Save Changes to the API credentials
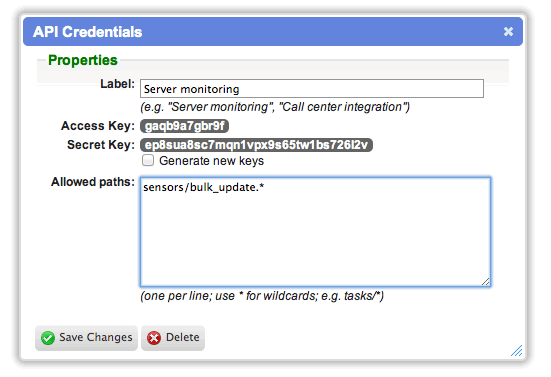551x377 pixels. (x=86, y=338)
